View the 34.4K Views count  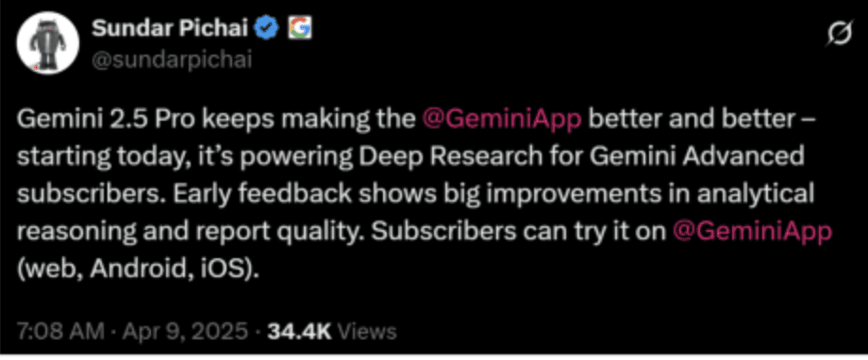click(x=332, y=331)
